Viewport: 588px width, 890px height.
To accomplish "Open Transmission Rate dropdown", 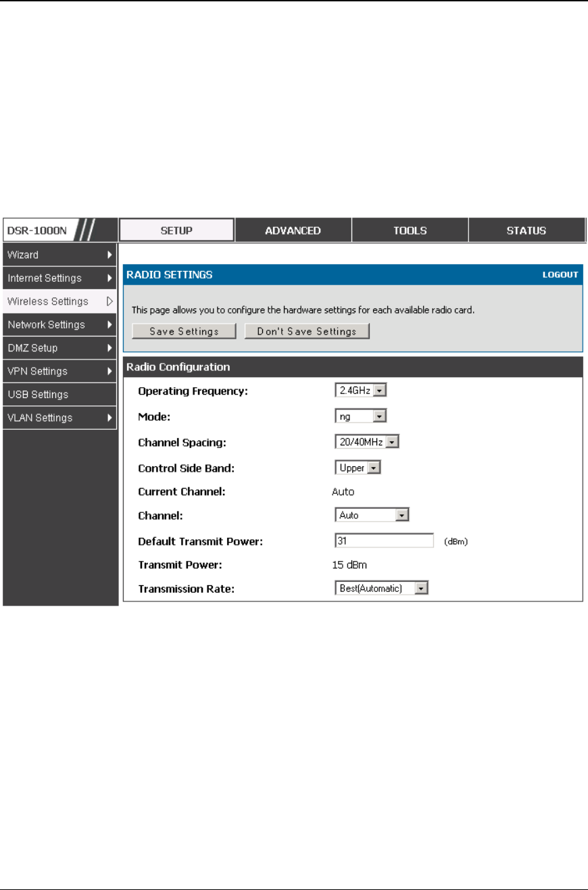I will point(382,589).
